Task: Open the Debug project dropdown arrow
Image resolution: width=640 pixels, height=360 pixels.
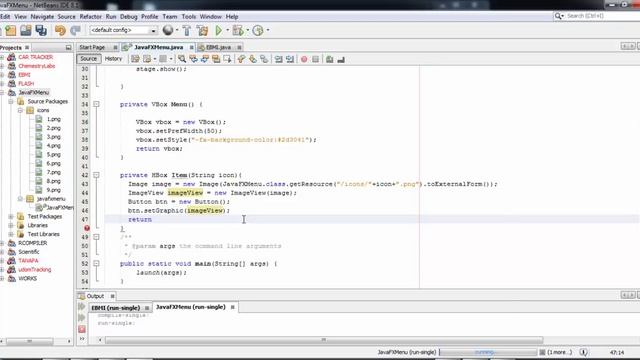Action: (248, 30)
